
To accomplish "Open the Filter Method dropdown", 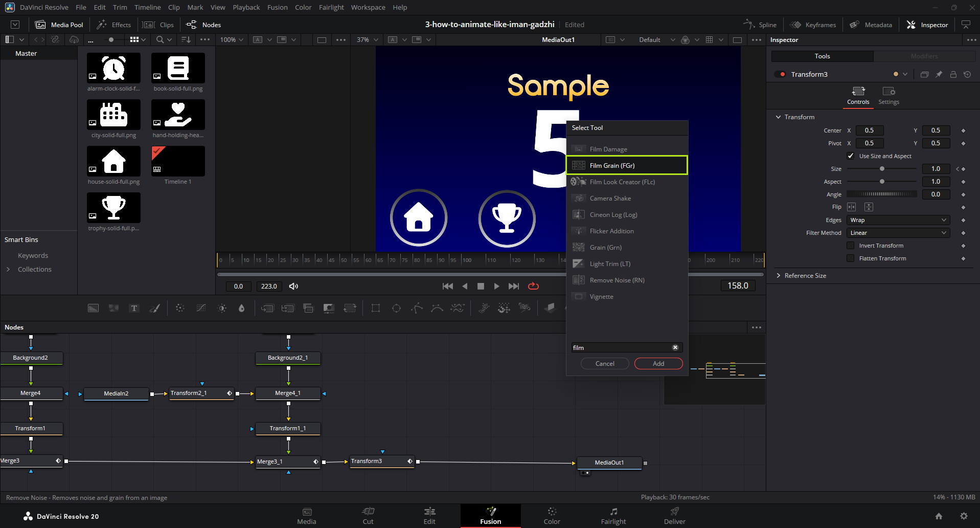I will pyautogui.click(x=898, y=233).
